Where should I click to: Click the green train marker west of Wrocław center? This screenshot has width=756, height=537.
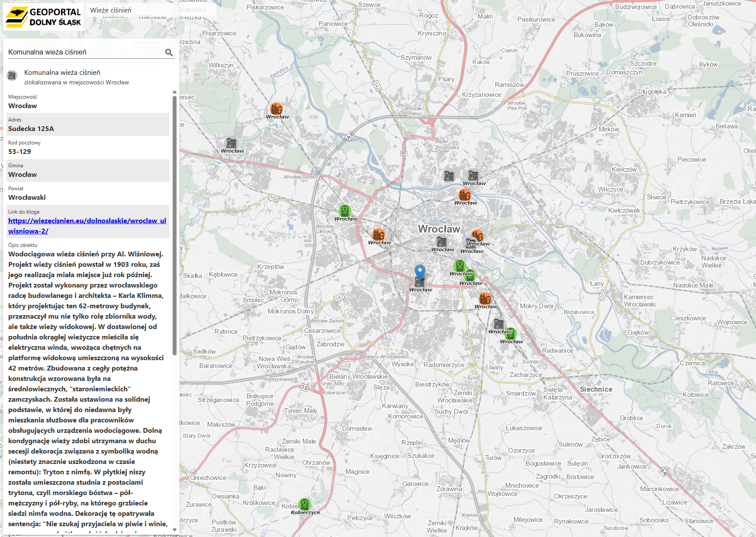tap(344, 212)
